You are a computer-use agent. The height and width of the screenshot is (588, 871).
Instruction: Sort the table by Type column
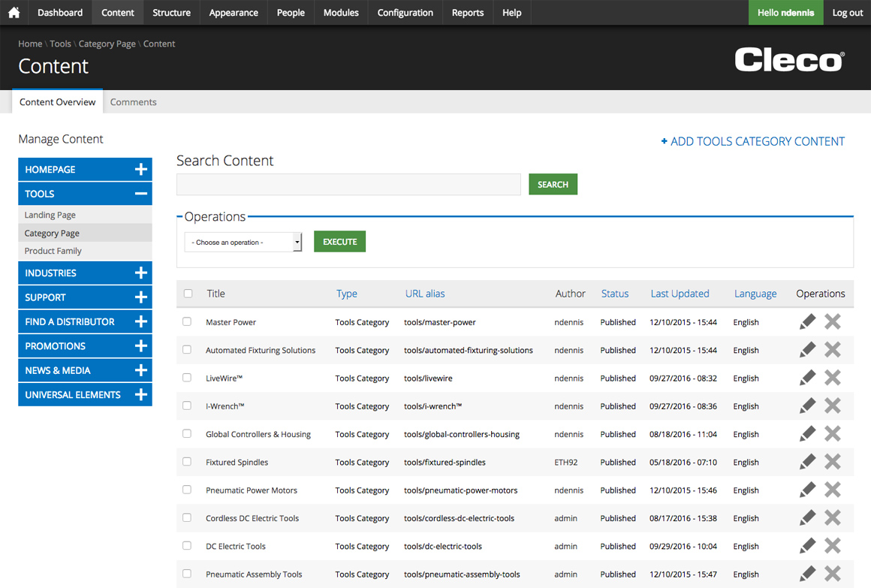pos(347,294)
